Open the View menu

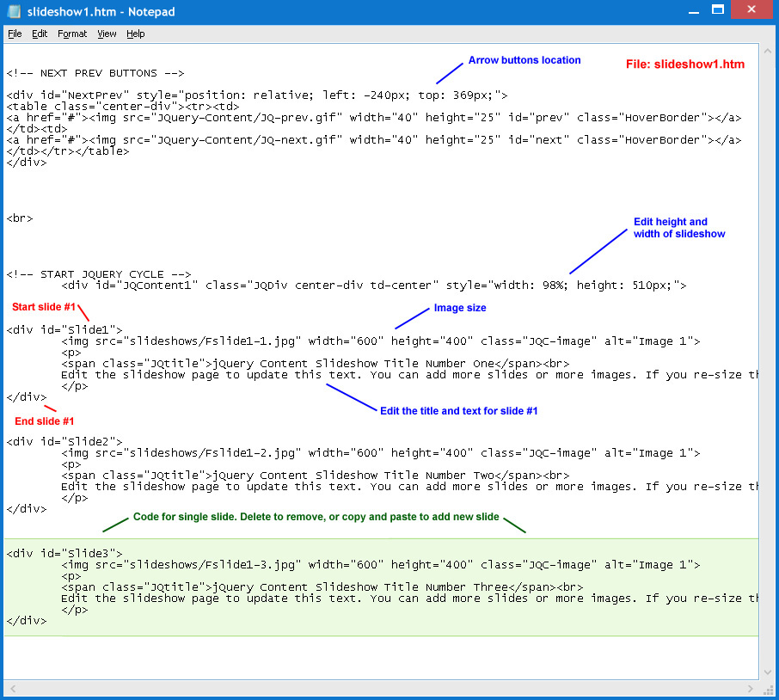[107, 34]
